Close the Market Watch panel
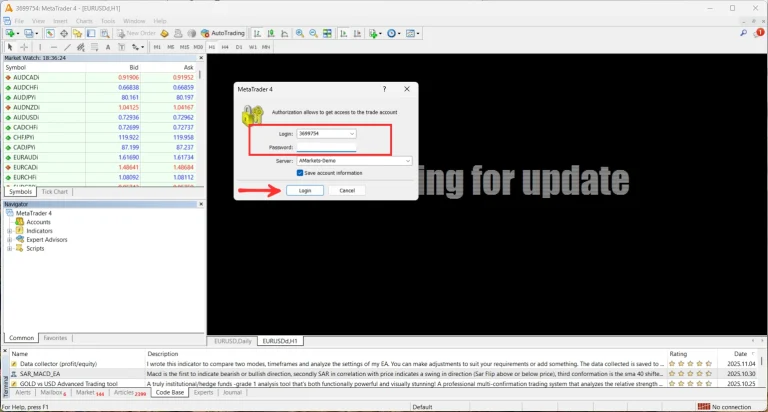 click(201, 58)
